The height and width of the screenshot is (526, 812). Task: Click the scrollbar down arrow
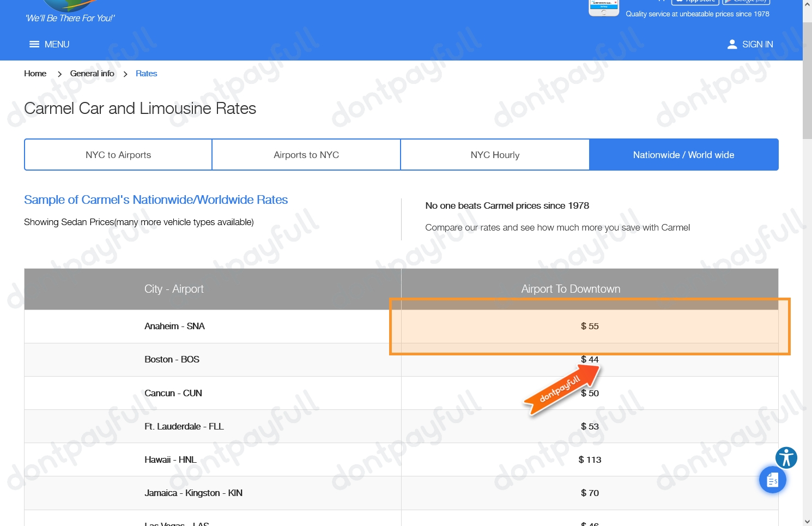pos(807,521)
